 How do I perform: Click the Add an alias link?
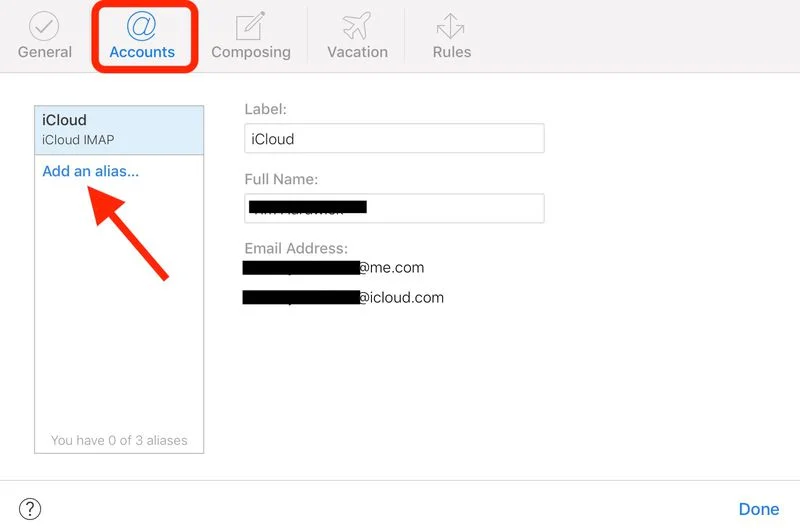[x=90, y=171]
